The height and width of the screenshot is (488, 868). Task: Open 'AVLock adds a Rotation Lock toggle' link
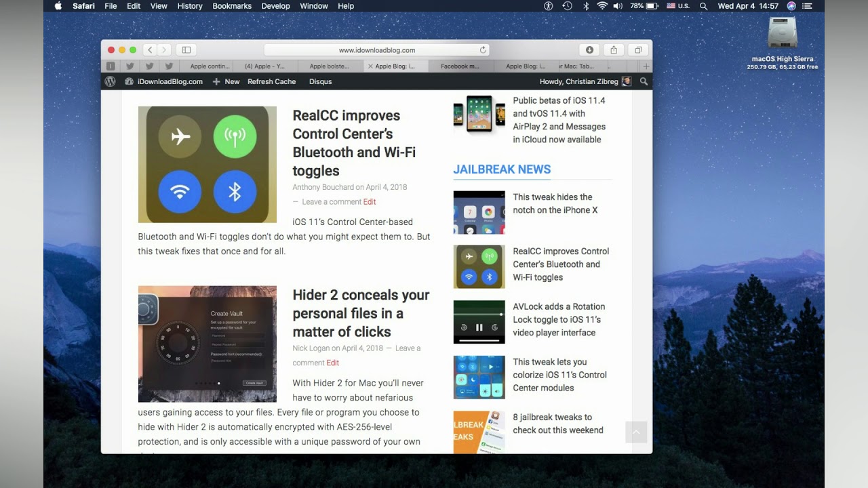point(559,319)
